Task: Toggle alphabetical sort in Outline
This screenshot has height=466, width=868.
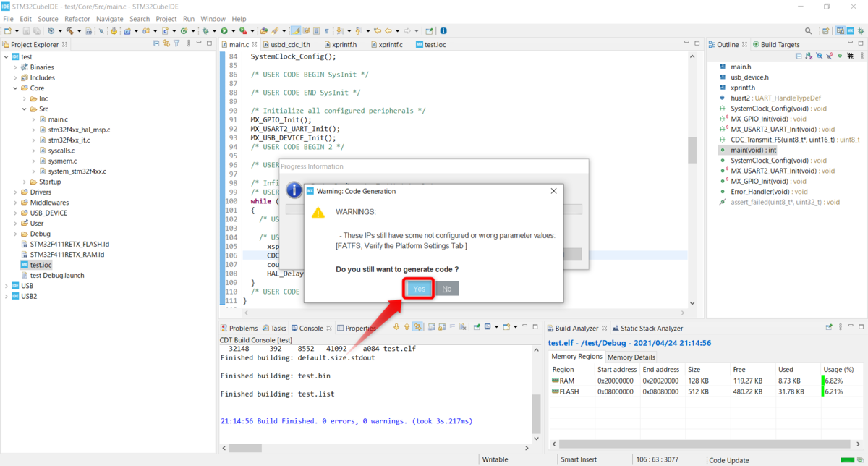Action: point(809,56)
